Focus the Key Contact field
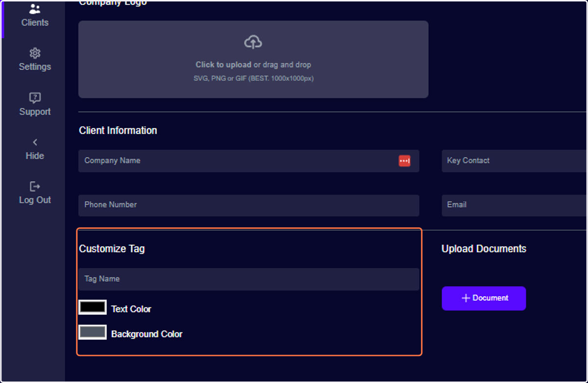588x383 pixels. pos(514,161)
